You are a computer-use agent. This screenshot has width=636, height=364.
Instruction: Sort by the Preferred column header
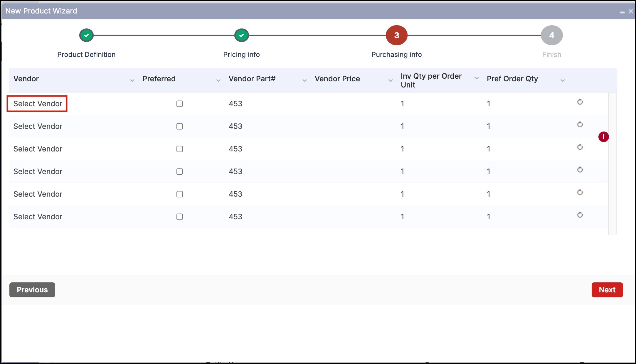[x=159, y=79]
